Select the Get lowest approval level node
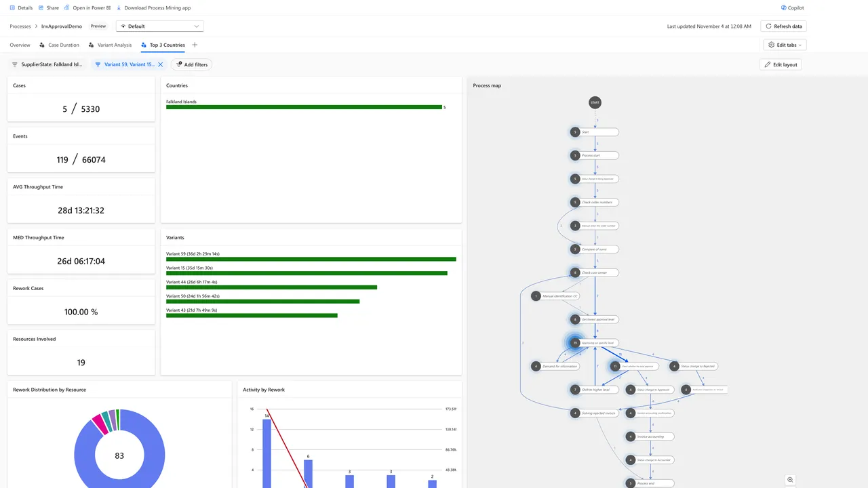 click(x=595, y=319)
